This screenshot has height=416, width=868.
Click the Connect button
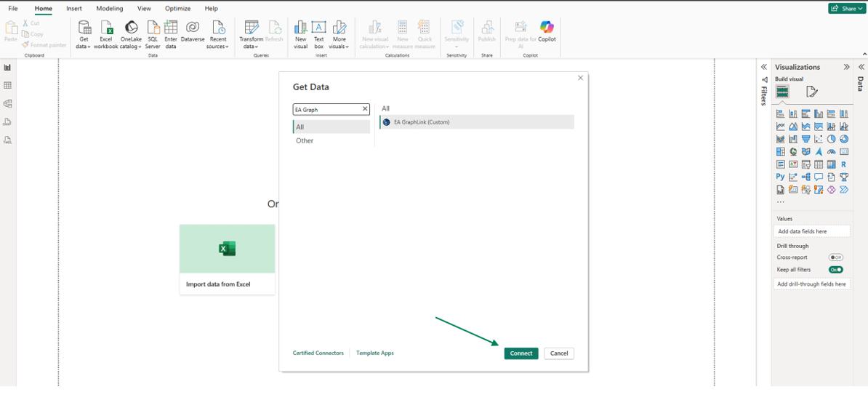coord(521,353)
